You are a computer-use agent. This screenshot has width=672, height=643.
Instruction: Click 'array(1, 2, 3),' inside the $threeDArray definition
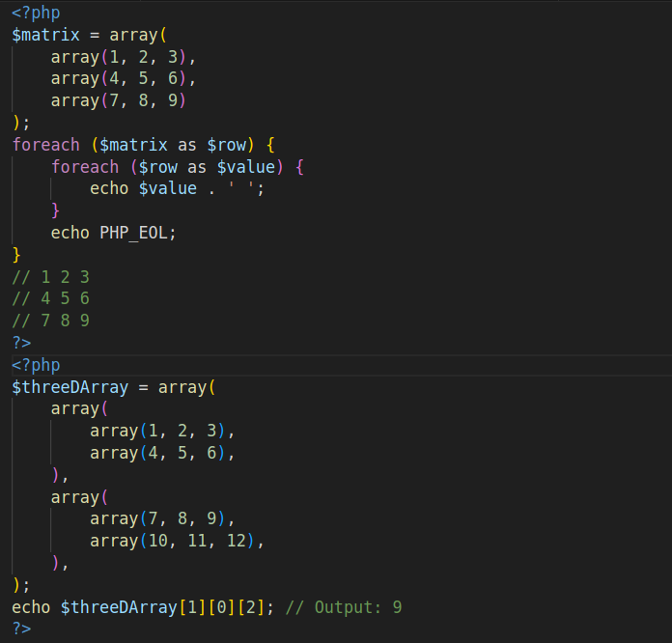(162, 431)
